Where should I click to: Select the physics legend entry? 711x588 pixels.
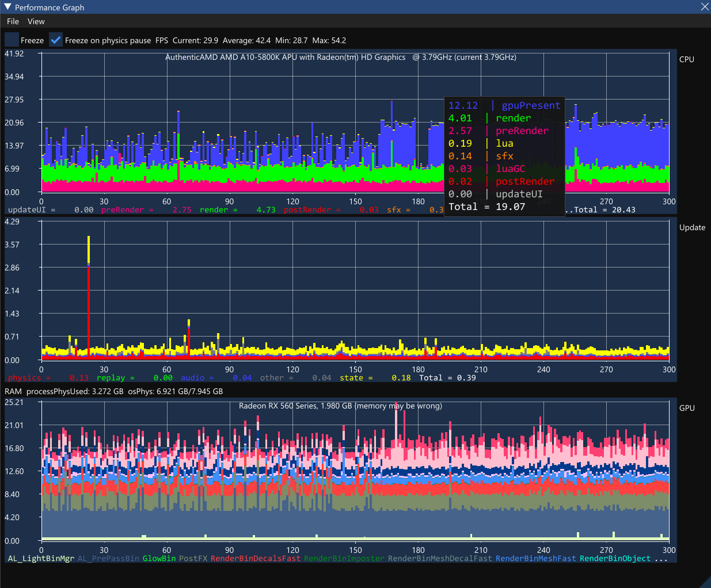(24, 378)
